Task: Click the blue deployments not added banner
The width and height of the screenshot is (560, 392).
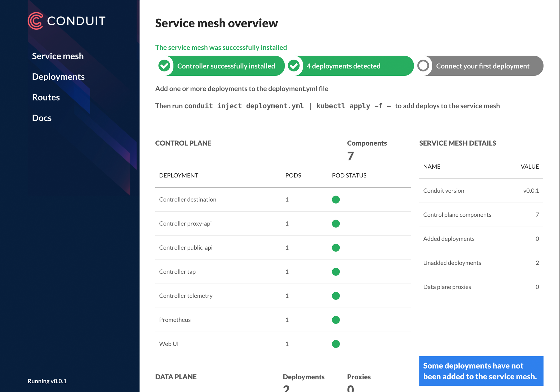Action: pos(481,371)
